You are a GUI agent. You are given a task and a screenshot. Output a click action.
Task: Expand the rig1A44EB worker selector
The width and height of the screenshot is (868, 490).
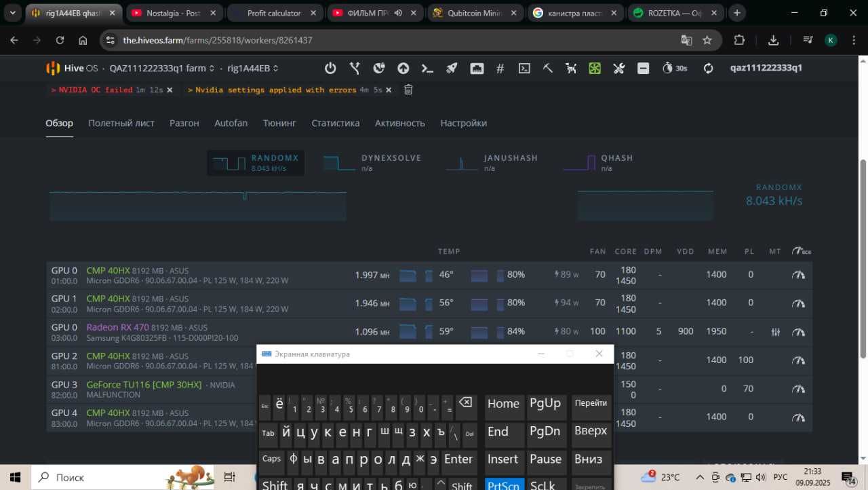pyautogui.click(x=253, y=68)
